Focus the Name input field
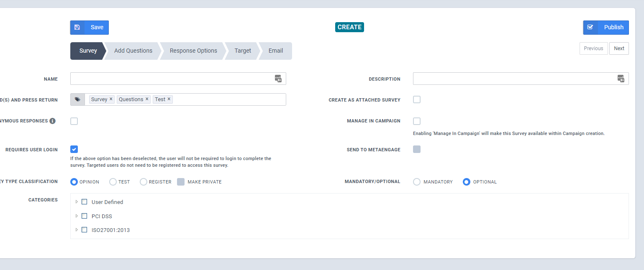This screenshot has width=644, height=270. click(x=178, y=79)
